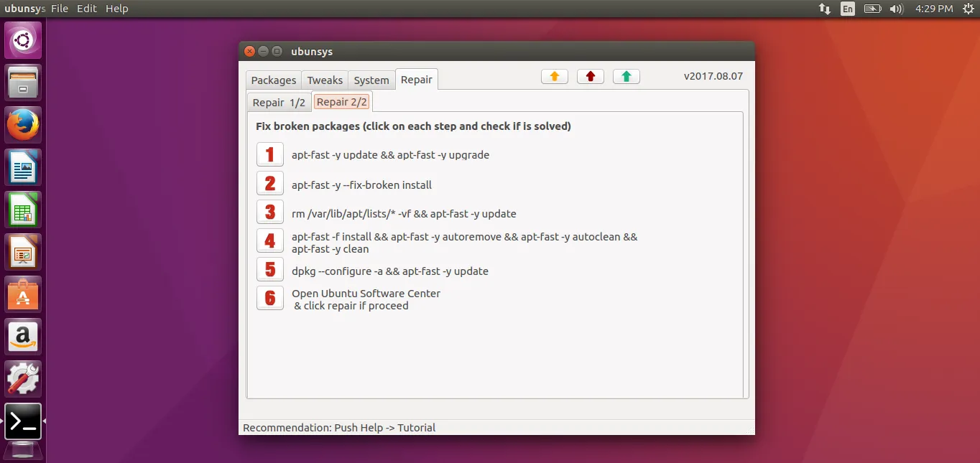Launch Firefox from the dock
Image resolution: width=980 pixels, height=463 pixels.
tap(23, 125)
